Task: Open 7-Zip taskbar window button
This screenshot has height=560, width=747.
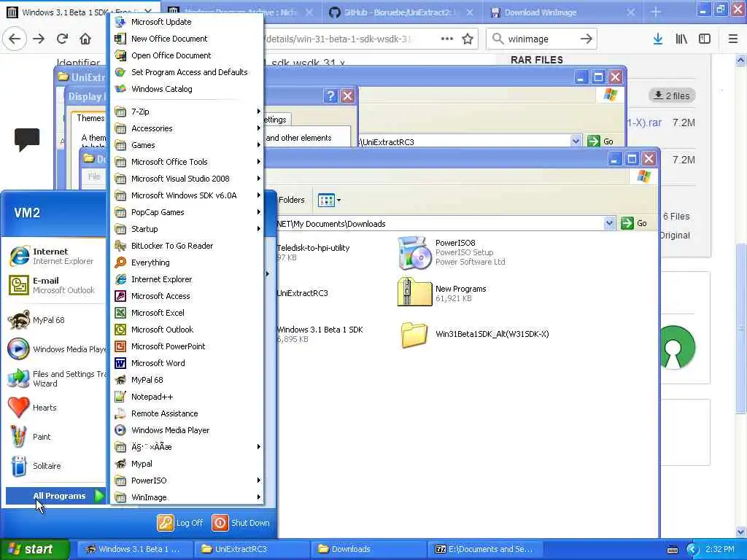Action: click(487, 549)
